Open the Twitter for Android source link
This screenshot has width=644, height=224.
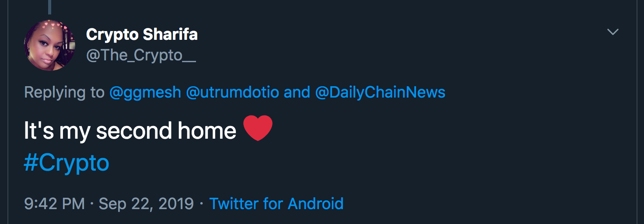(276, 204)
